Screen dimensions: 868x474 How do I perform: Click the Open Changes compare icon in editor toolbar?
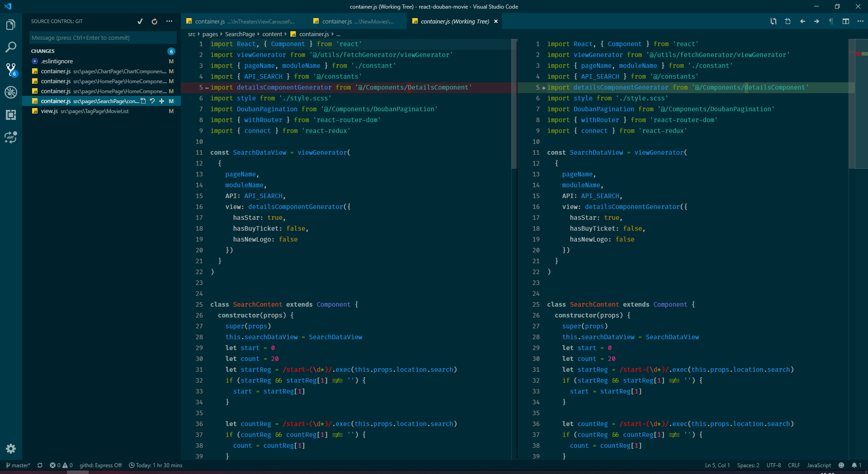pos(774,21)
